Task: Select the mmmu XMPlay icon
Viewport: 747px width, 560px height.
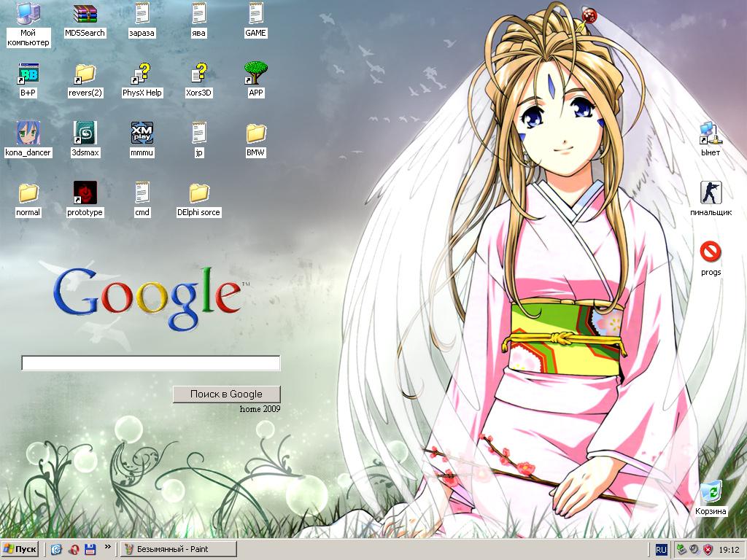Action: pyautogui.click(x=142, y=133)
